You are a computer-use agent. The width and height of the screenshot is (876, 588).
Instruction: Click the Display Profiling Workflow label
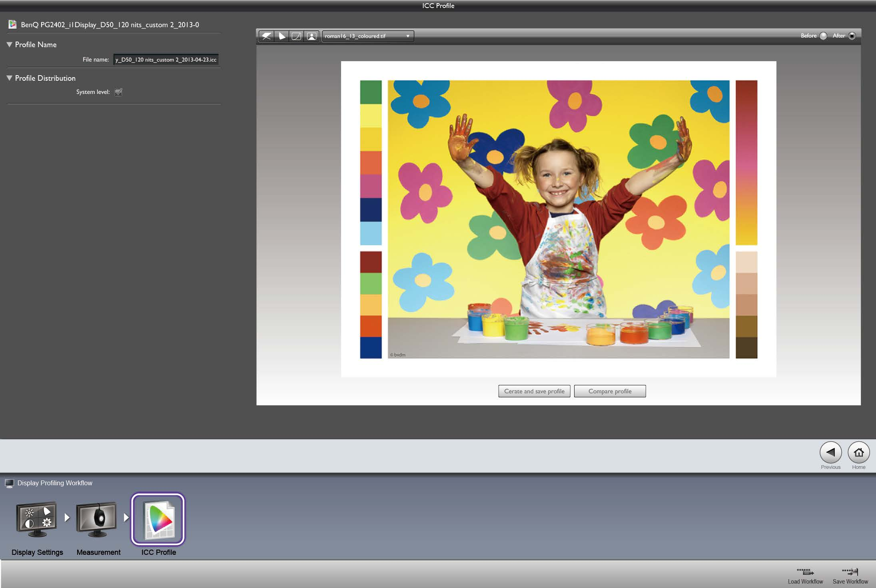coord(55,483)
